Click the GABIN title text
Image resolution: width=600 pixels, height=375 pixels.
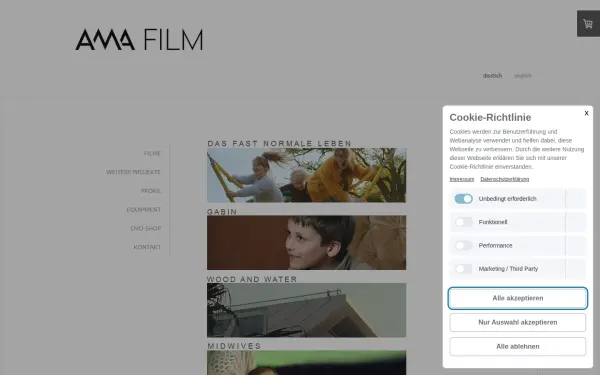pyautogui.click(x=222, y=212)
